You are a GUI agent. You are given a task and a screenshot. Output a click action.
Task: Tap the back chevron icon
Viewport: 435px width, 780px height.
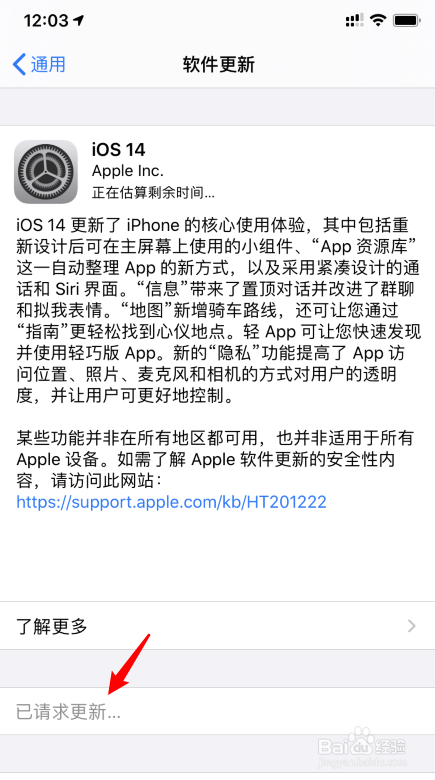click(x=19, y=65)
